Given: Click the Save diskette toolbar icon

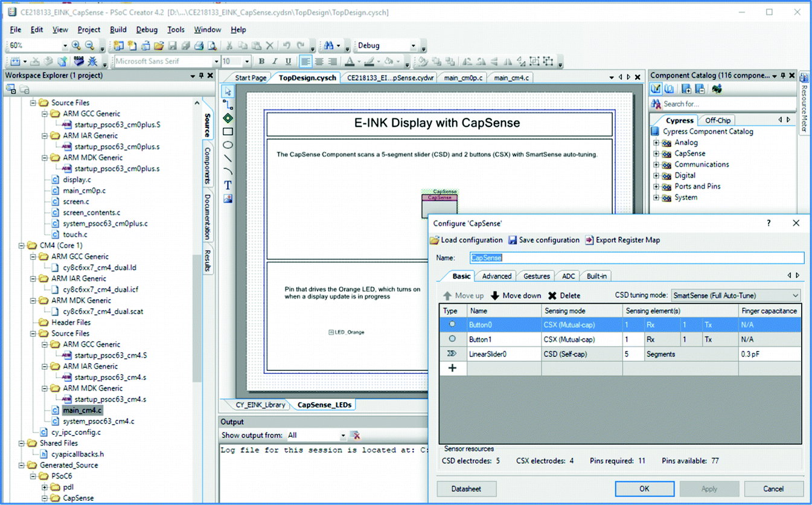Looking at the screenshot, I should click(x=172, y=46).
